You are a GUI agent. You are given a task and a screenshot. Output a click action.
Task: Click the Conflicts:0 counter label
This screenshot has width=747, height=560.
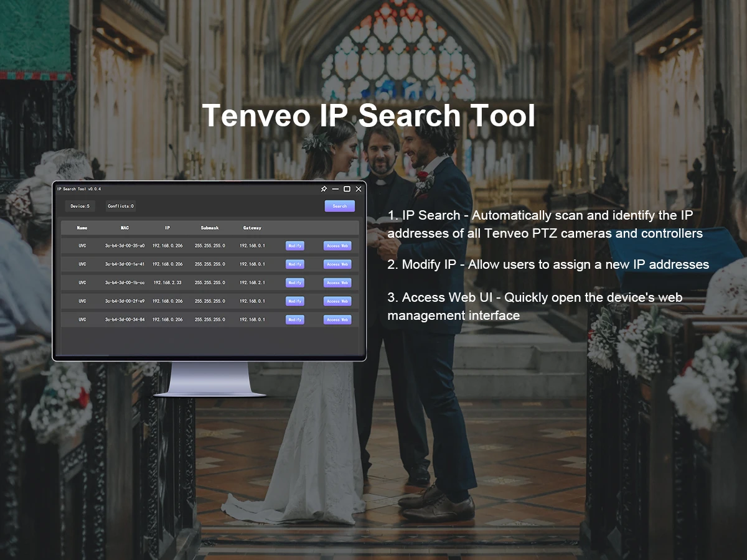point(120,206)
